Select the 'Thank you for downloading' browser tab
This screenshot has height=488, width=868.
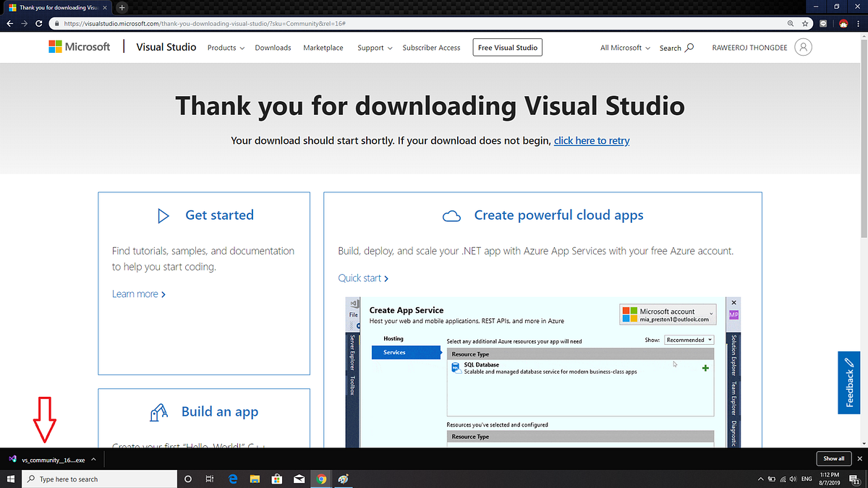click(56, 7)
